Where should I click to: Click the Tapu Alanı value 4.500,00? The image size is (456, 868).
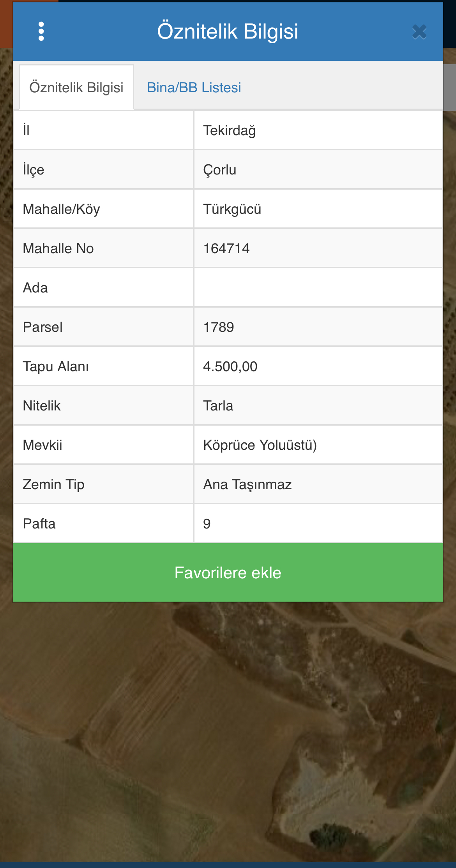230,366
